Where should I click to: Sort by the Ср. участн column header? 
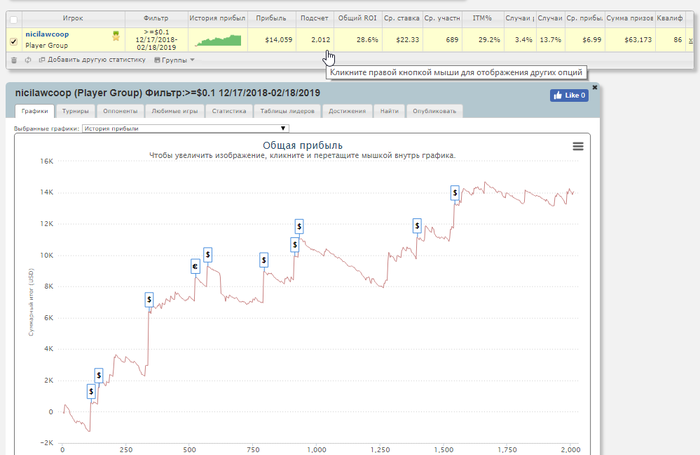coord(442,18)
